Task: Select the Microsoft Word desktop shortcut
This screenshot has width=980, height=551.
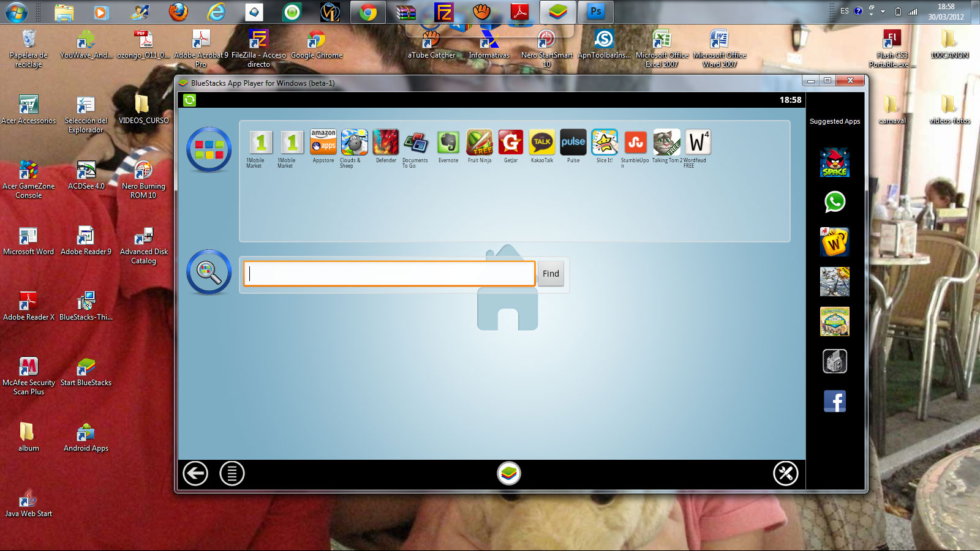Action: 28,241
